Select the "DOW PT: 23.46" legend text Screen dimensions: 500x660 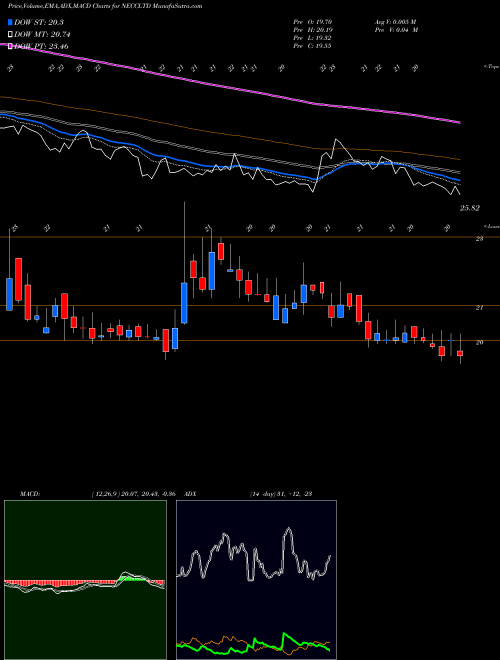pyautogui.click(x=41, y=46)
